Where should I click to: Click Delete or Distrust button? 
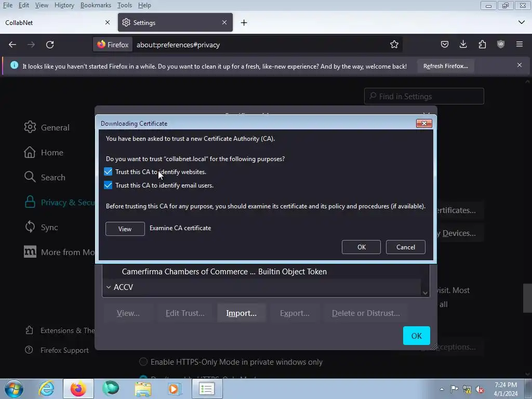[x=366, y=313]
